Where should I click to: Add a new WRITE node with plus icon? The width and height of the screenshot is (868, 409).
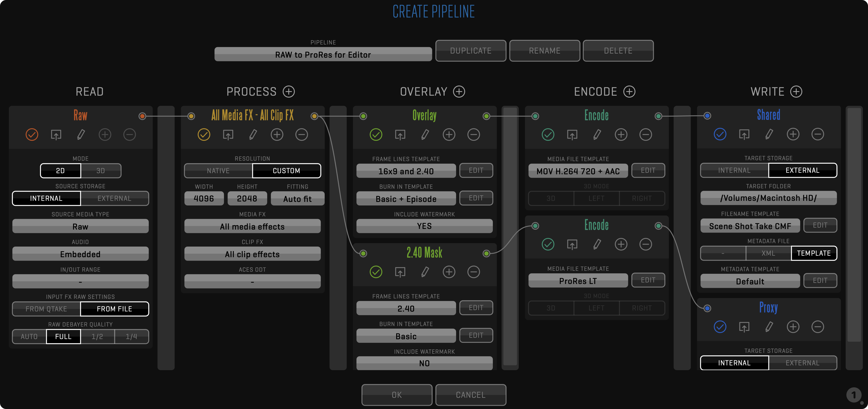click(x=796, y=92)
